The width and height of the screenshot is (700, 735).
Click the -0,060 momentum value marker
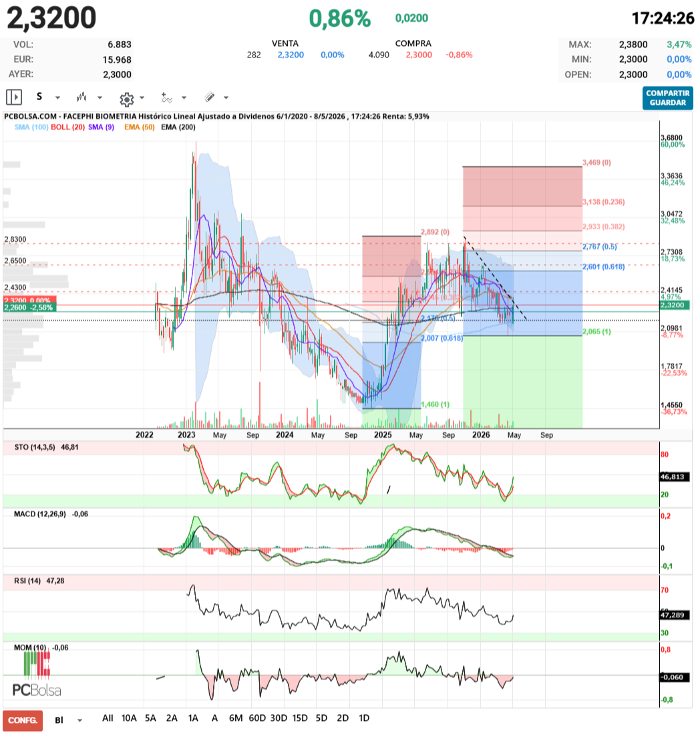pos(675,678)
